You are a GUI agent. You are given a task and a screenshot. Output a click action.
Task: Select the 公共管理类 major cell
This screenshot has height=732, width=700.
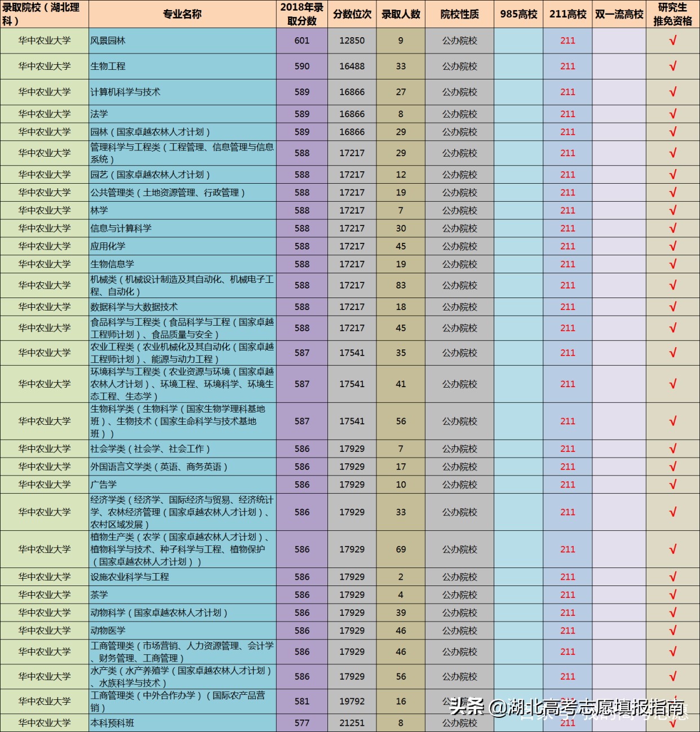(182, 193)
